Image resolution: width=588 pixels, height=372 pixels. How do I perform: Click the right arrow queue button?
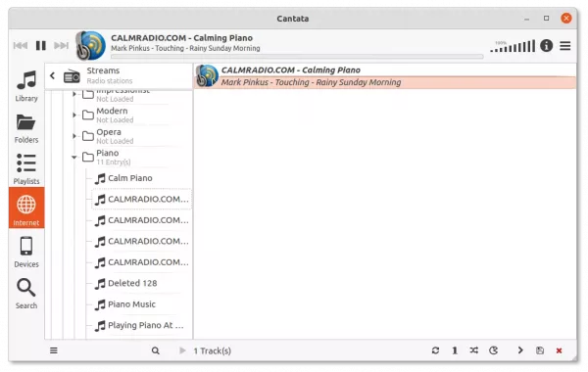tap(520, 350)
